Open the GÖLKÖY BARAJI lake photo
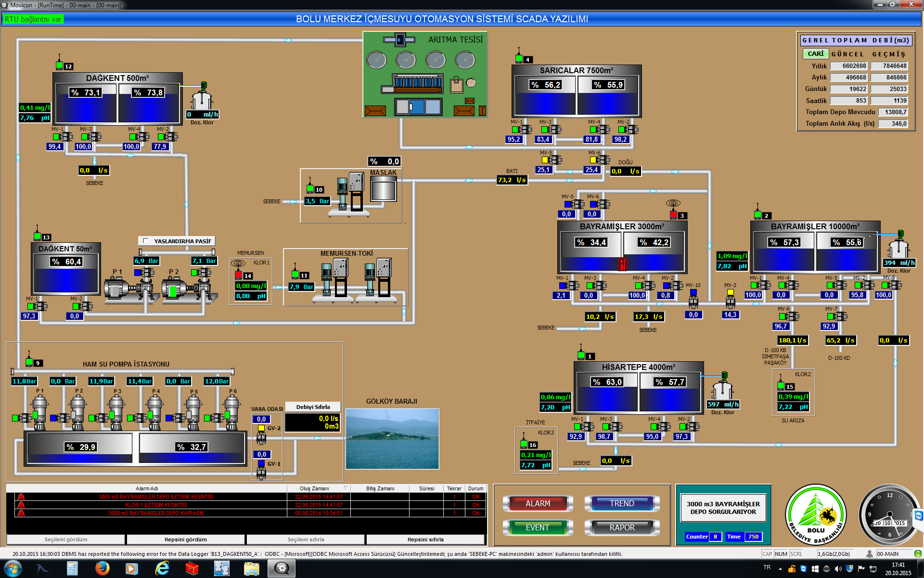 [x=392, y=439]
